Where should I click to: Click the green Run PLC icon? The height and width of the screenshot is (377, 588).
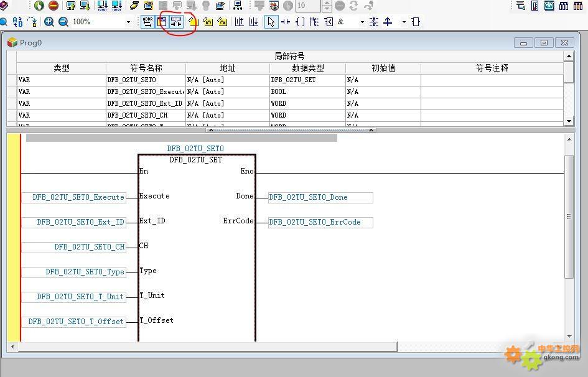39,6
